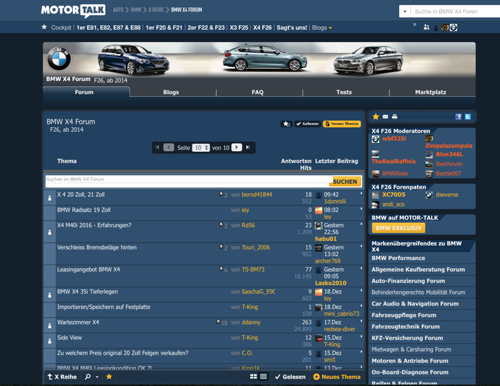Screen dimensions: 500x386
Task: Click the yellow star favorite icon in sidebar
Action: pos(376,117)
